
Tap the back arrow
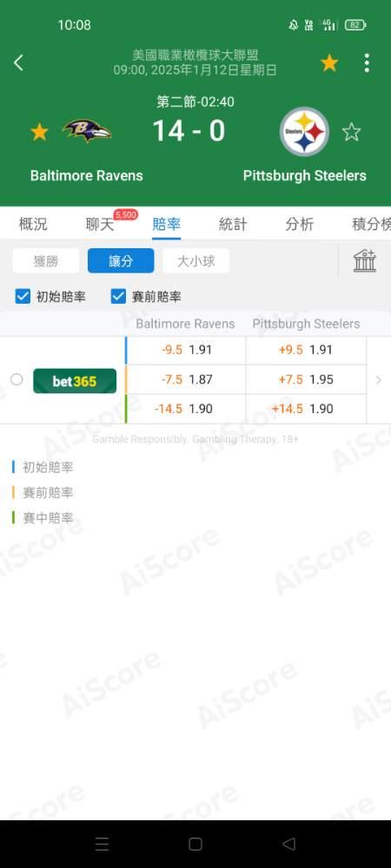point(18,62)
